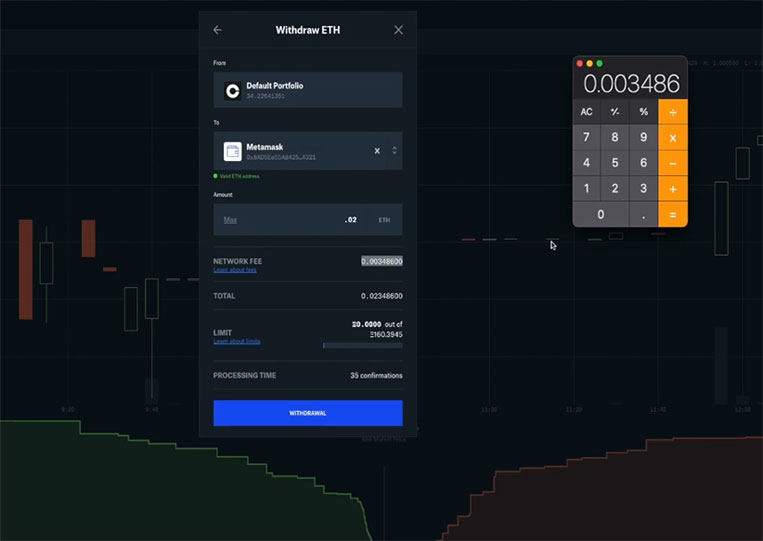Click the equals key on Calculator

coord(672,214)
